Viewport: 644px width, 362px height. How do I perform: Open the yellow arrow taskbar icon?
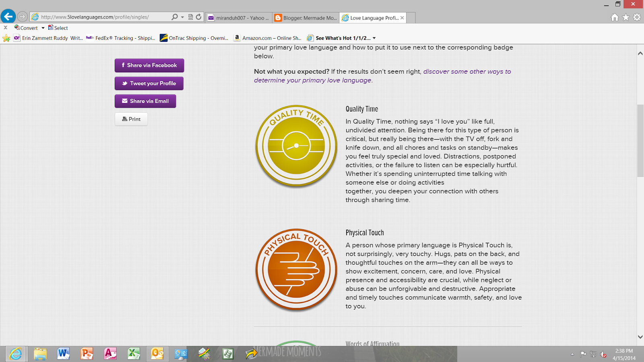(x=251, y=354)
